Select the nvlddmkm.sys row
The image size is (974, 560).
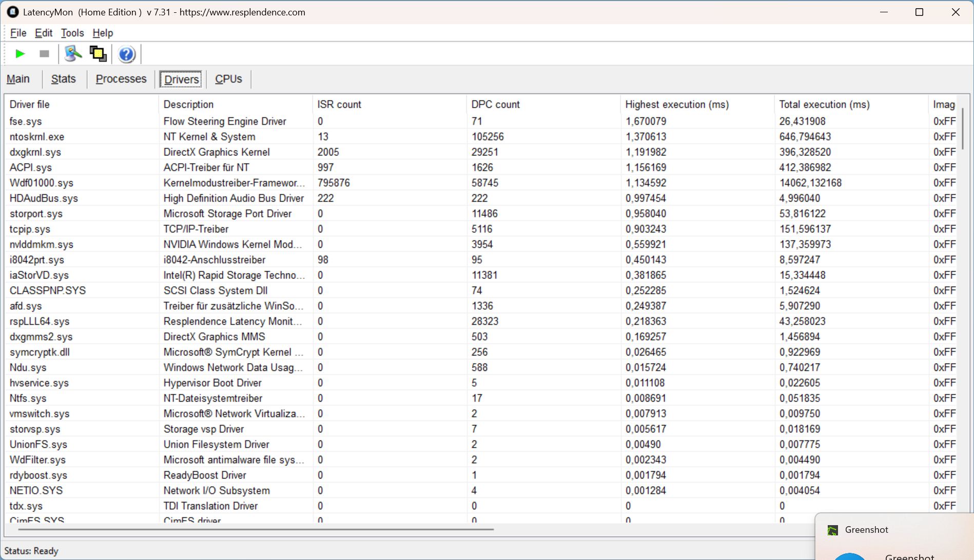(481, 245)
